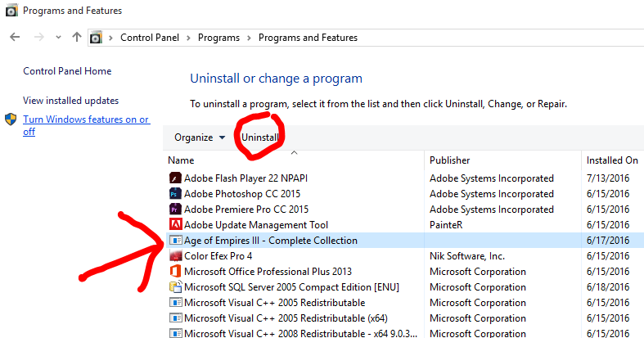Click the Adobe Update Management Tool icon
The height and width of the screenshot is (338, 644).
pyautogui.click(x=175, y=224)
